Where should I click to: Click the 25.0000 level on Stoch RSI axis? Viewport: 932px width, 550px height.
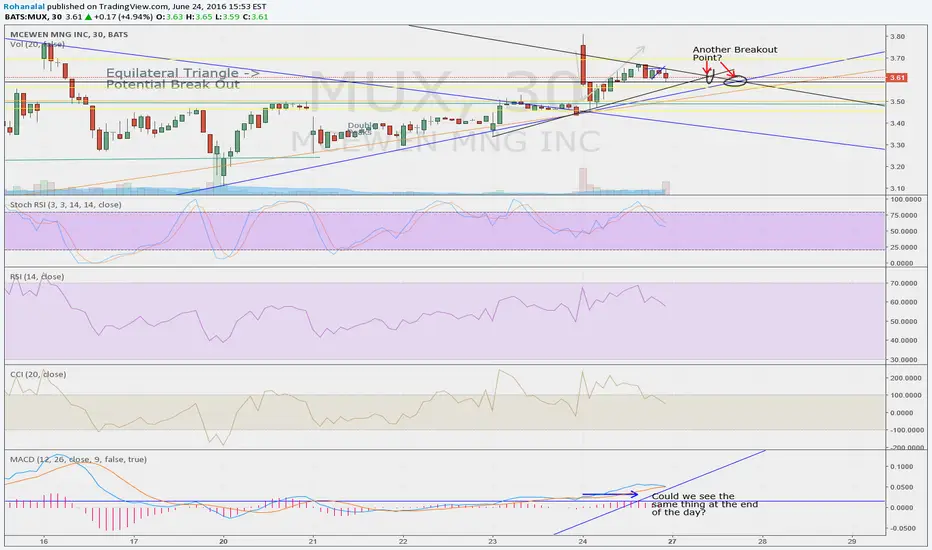(x=903, y=247)
